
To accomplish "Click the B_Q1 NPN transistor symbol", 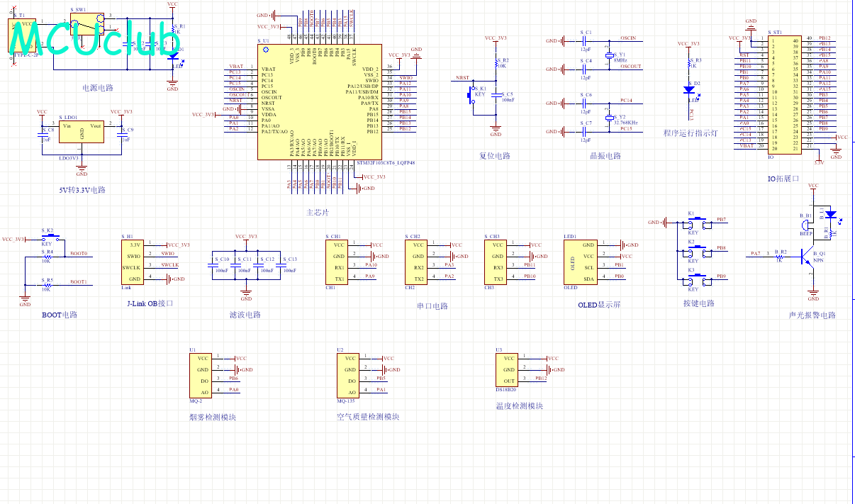I will [x=807, y=257].
